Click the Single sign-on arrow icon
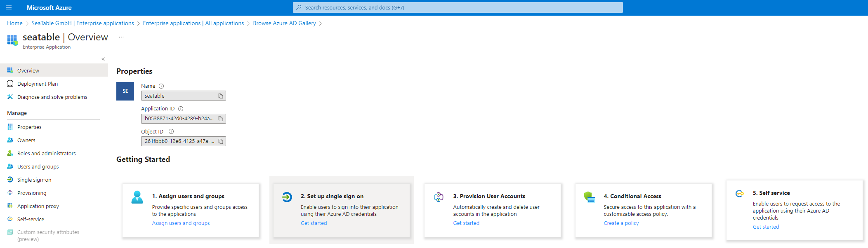 coord(10,180)
